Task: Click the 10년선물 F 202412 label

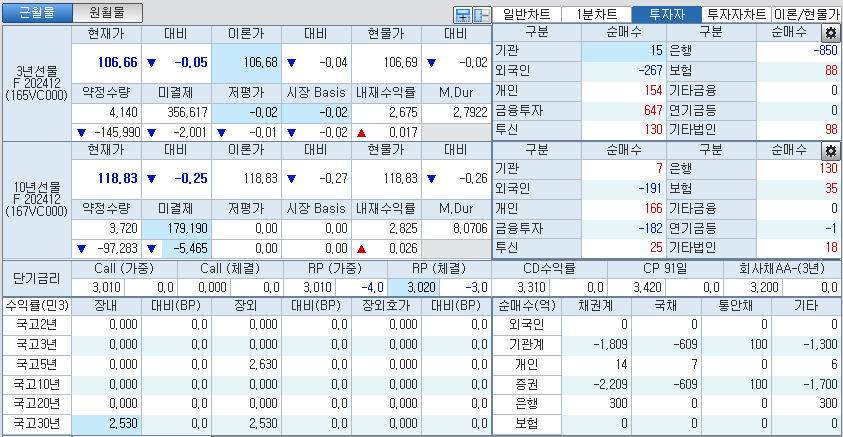Action: click(37, 199)
